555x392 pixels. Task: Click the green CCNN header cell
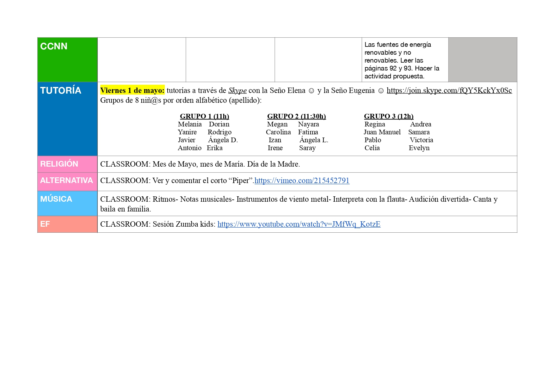click(67, 60)
